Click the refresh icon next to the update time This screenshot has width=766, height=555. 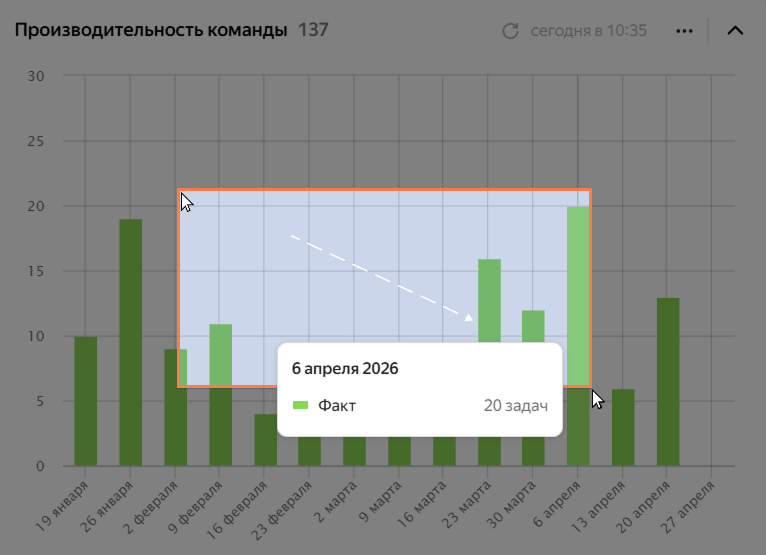[x=510, y=31]
